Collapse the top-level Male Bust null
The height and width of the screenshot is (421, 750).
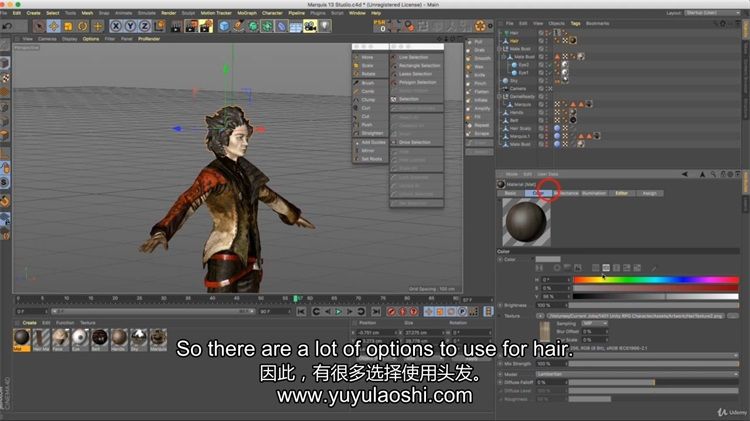(499, 49)
